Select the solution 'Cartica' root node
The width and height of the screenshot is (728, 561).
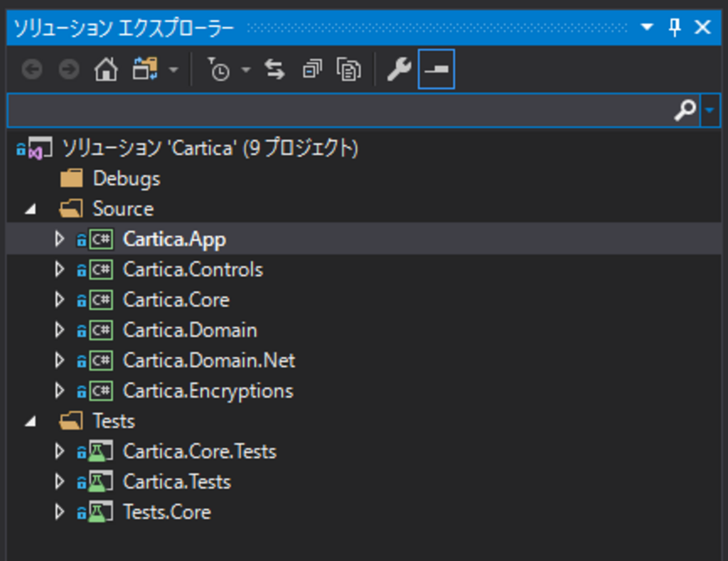(209, 148)
